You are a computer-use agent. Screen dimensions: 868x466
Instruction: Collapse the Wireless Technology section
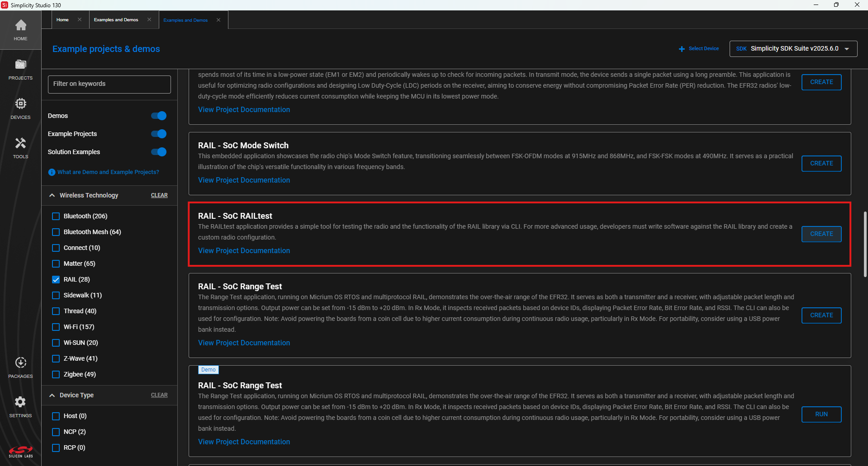[x=52, y=195]
